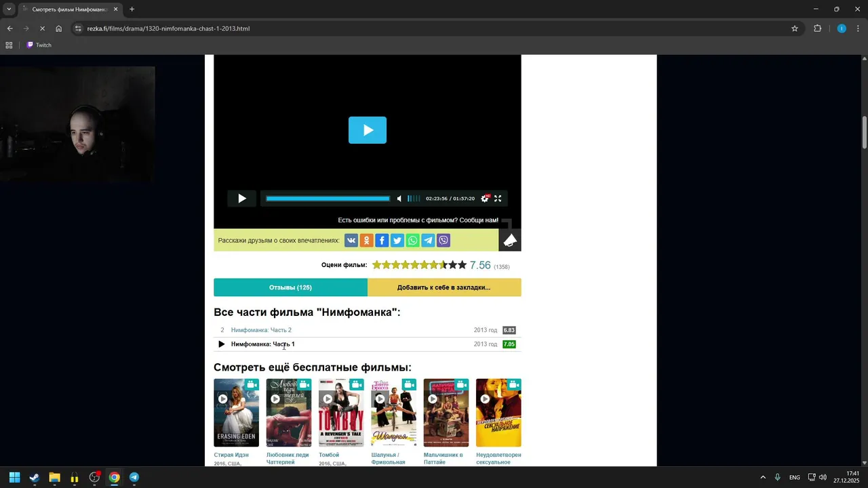
Task: Open the Twitch bookmark
Action: (39, 45)
